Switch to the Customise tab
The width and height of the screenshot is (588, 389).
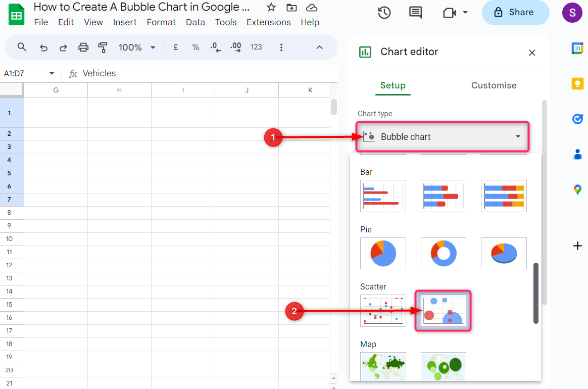tap(494, 85)
